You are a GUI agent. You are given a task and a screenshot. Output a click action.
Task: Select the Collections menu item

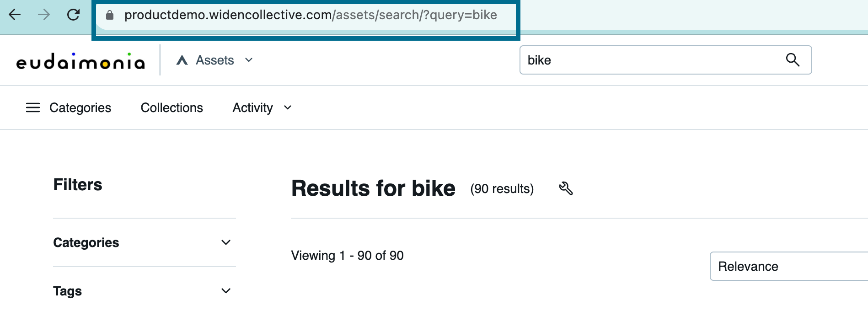pyautogui.click(x=171, y=107)
